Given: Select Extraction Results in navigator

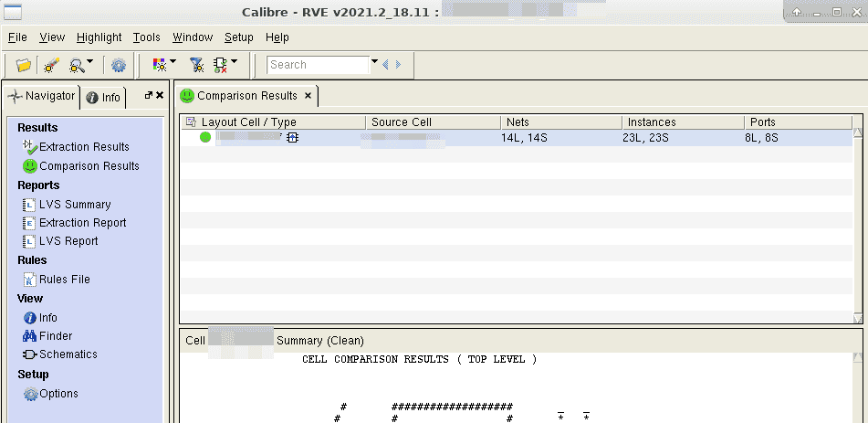Looking at the screenshot, I should point(84,146).
